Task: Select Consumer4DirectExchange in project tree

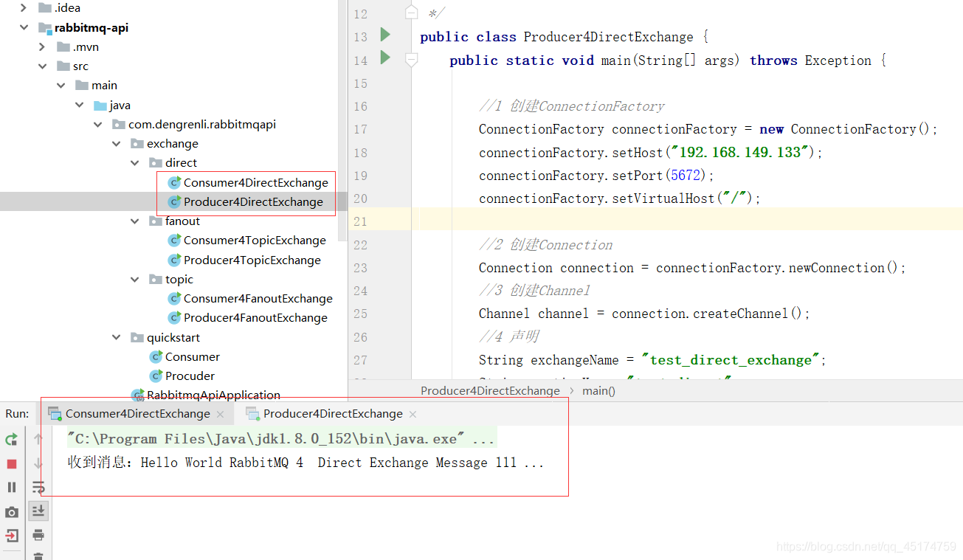Action: point(256,182)
